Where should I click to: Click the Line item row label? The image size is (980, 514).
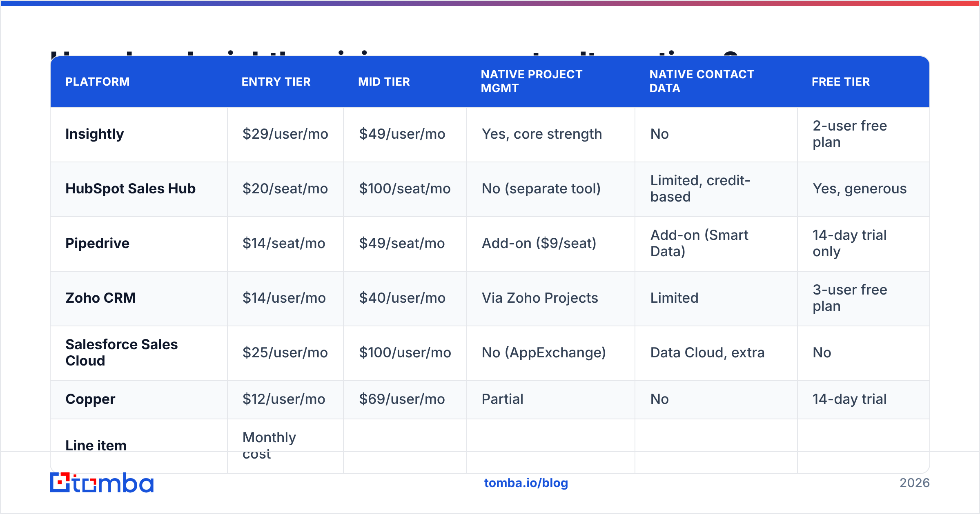click(96, 445)
